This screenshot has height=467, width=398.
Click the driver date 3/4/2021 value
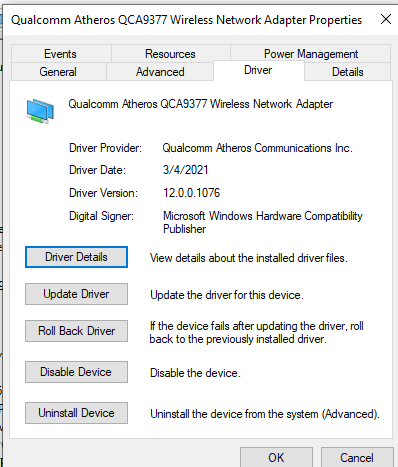tap(185, 170)
